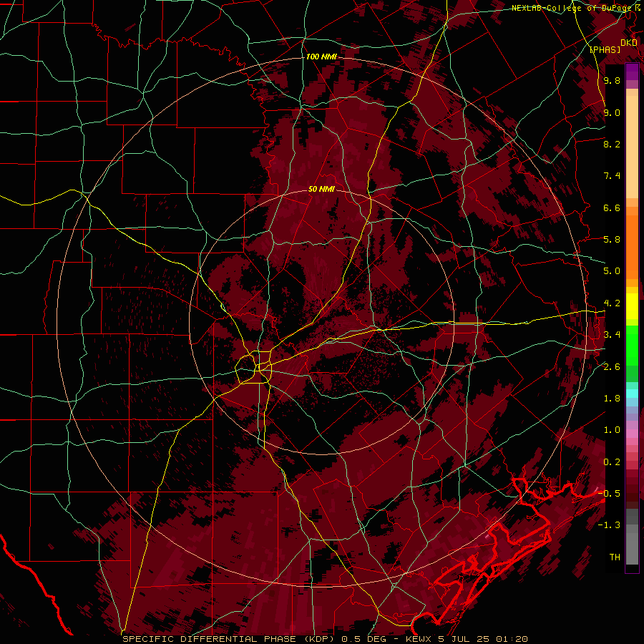Click the 5.8 value on the scale
This screenshot has width=644, height=644.
[x=612, y=240]
